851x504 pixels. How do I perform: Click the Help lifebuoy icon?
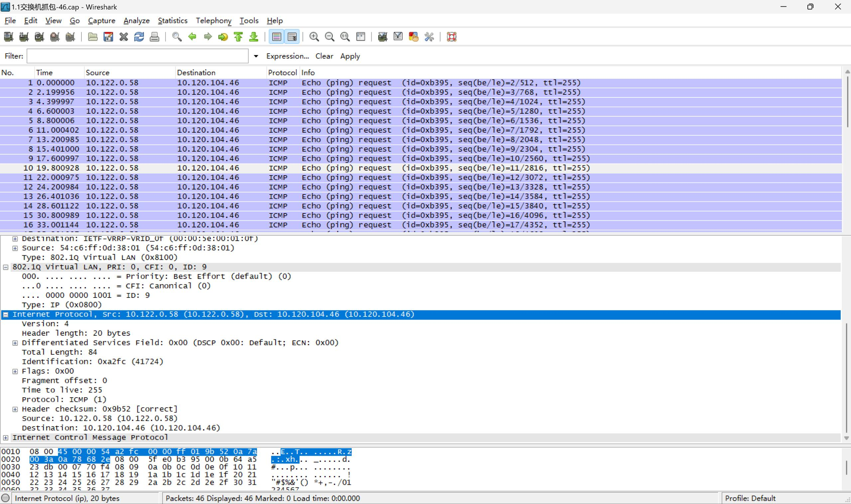pyautogui.click(x=451, y=37)
